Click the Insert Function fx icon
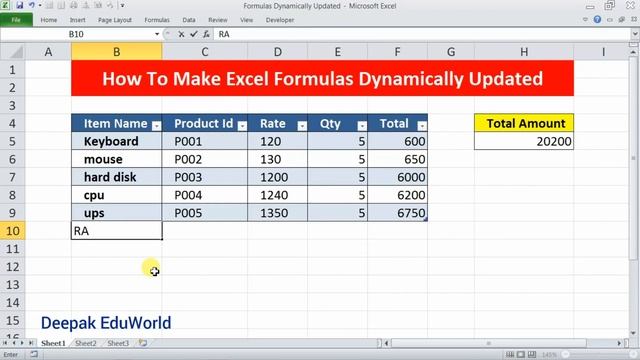 pyautogui.click(x=207, y=34)
